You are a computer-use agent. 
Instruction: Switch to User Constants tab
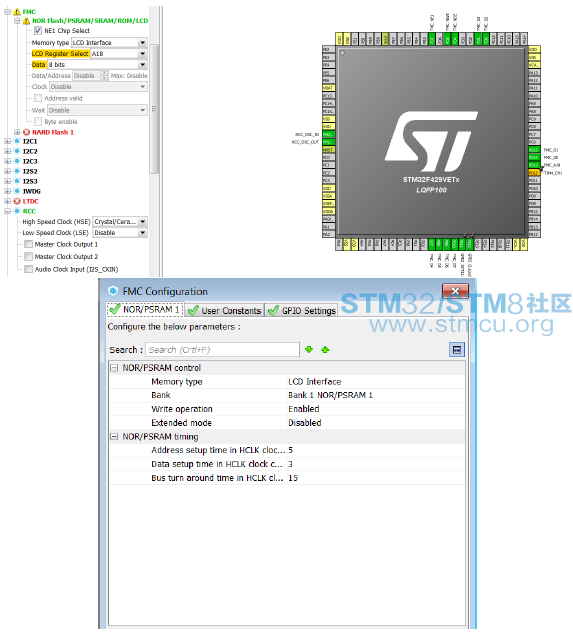225,310
